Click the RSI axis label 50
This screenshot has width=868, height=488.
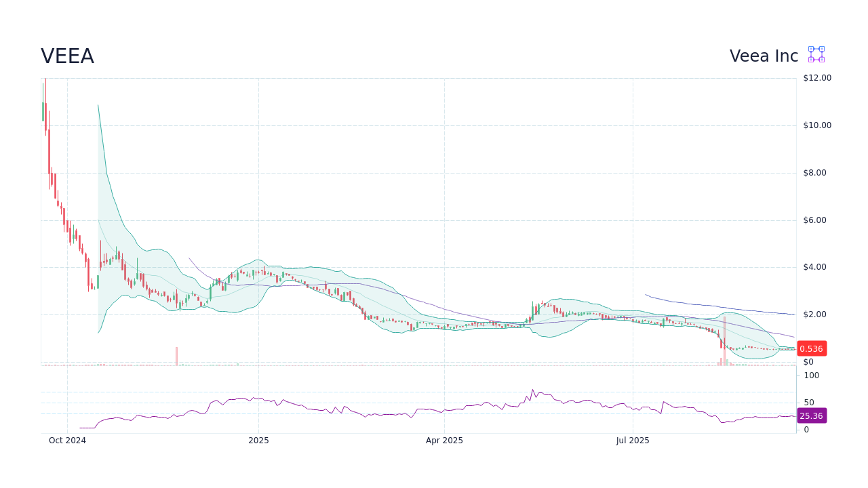(x=809, y=403)
